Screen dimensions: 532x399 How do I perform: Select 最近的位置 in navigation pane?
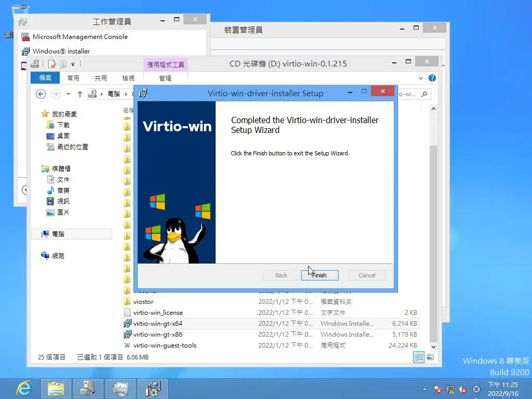[x=73, y=147]
